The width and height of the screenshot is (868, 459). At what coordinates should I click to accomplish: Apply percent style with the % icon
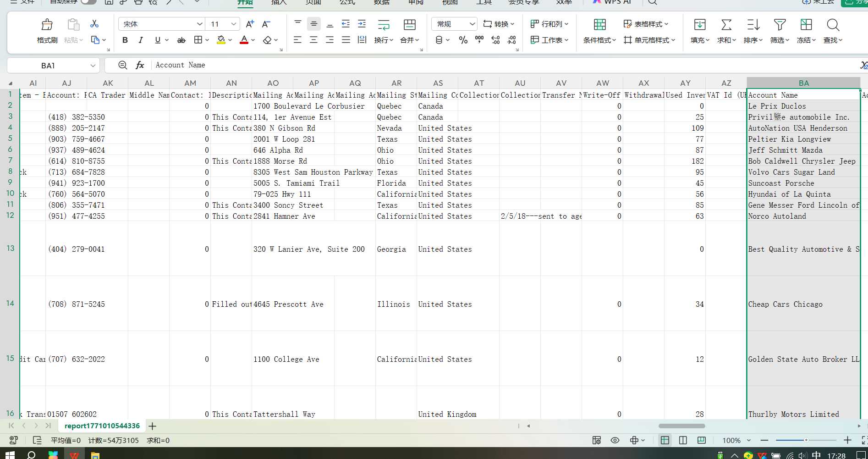463,40
